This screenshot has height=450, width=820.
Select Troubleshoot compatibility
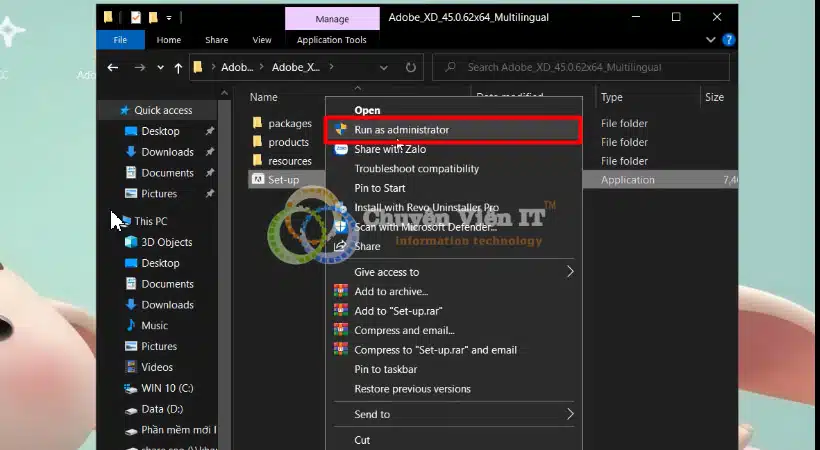click(454, 168)
